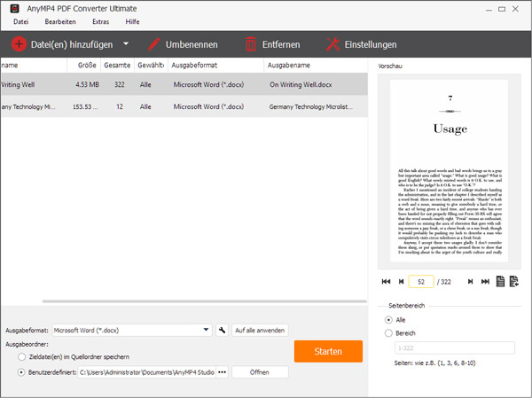Image resolution: width=532 pixels, height=398 pixels.
Task: Select Zieldatei(en) im Quellordner speichern option
Action: (22, 356)
